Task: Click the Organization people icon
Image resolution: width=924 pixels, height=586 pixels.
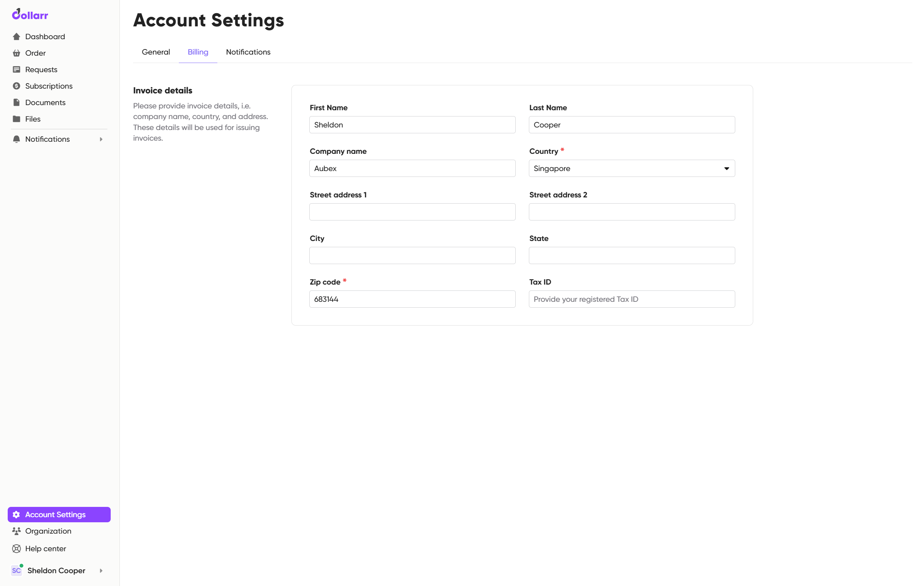Action: tap(16, 531)
